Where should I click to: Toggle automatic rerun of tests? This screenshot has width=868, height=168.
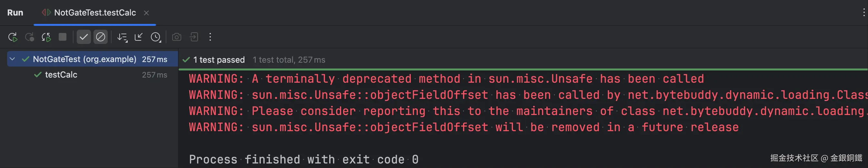(x=46, y=37)
